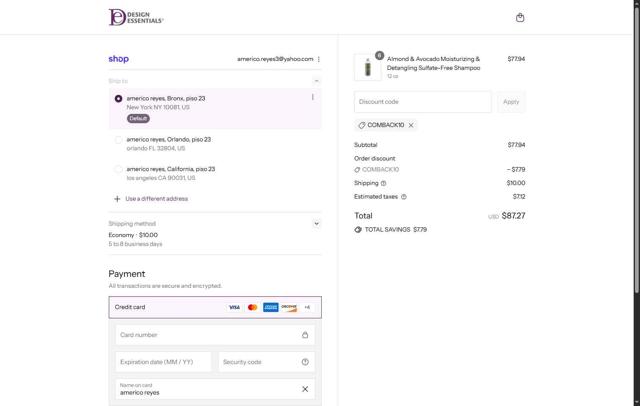
Task: Click the TOTAL SAVINGS $7.79 text
Action: coord(396,230)
